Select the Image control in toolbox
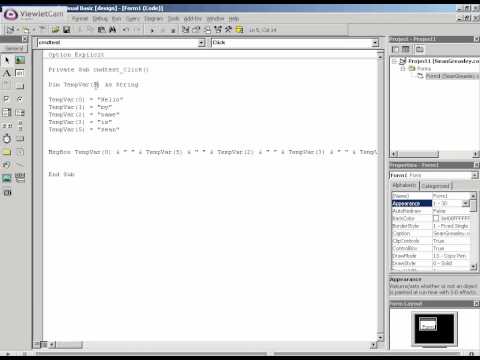This screenshot has height=360, width=480. [x=6, y=178]
